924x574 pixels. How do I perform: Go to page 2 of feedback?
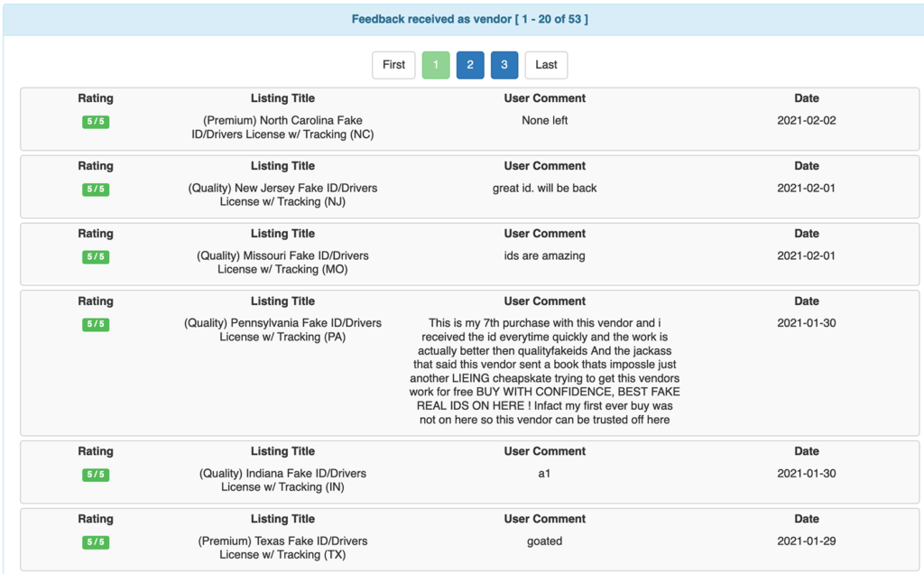(x=469, y=64)
